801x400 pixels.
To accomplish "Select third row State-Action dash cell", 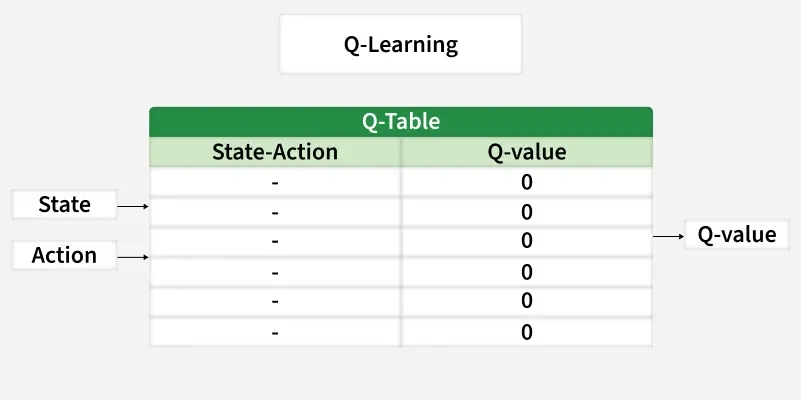I will click(275, 241).
